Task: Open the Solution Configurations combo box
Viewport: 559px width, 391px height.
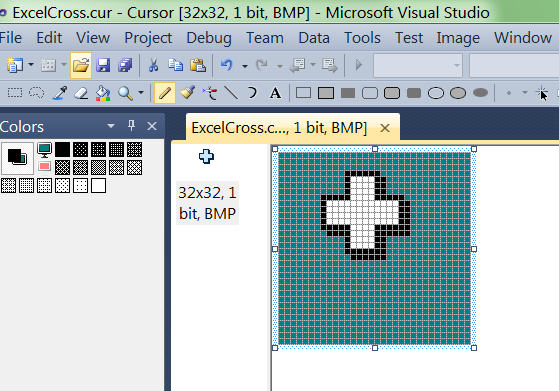Action: coord(418,66)
